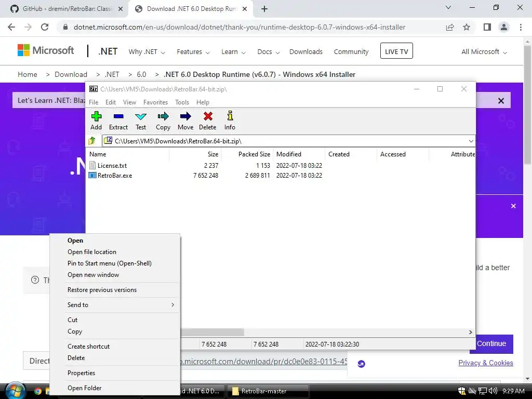Open the Chrome side panel
Screen dimensions: 532x399
[487, 27]
